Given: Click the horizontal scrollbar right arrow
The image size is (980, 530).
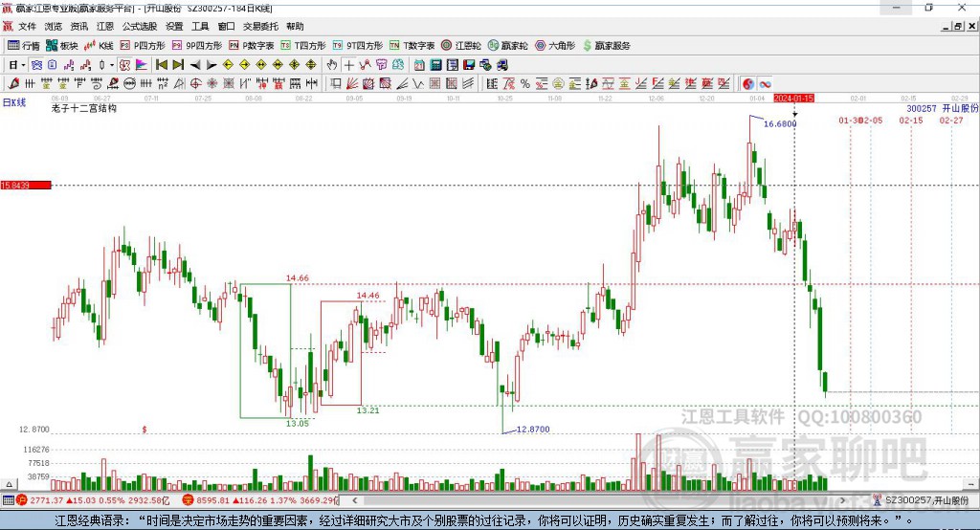Looking at the screenshot, I should point(842,500).
